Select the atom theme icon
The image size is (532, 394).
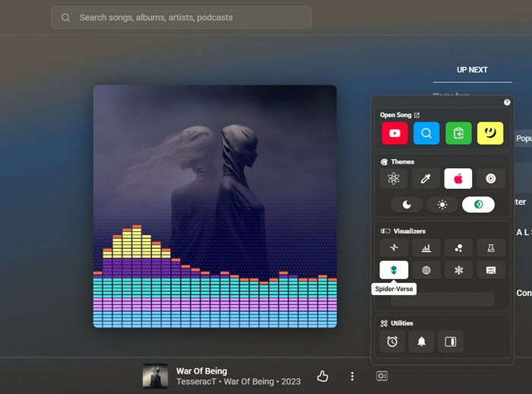click(x=394, y=179)
